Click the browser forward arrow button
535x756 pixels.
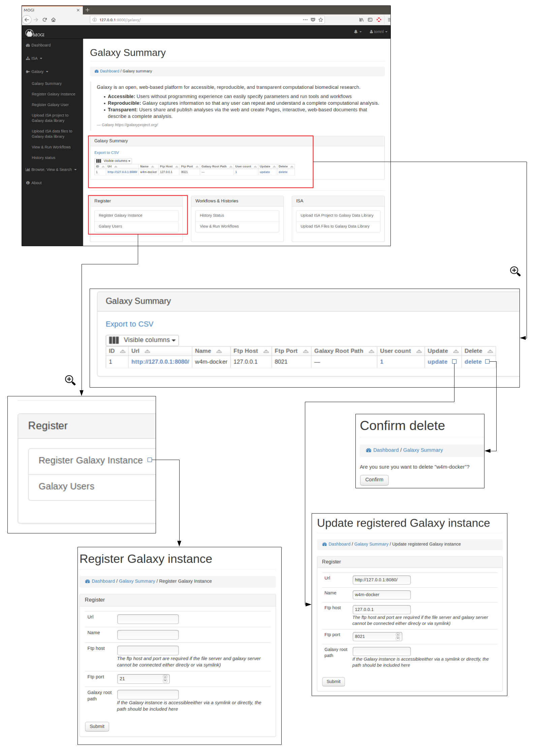click(36, 20)
